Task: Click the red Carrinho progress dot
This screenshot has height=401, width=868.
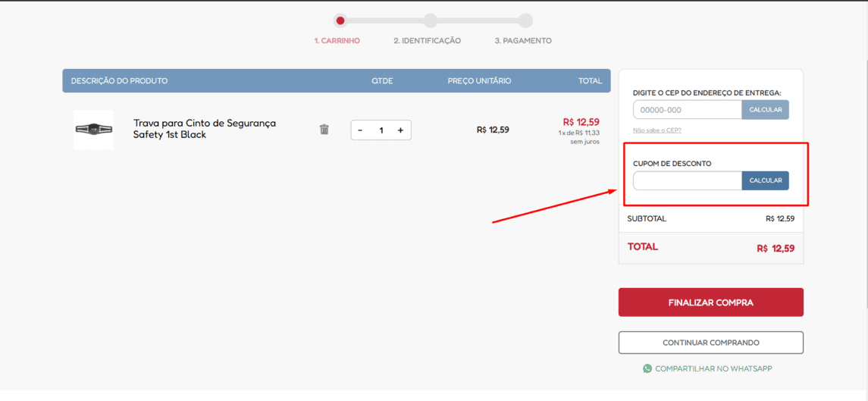Action: tap(340, 21)
